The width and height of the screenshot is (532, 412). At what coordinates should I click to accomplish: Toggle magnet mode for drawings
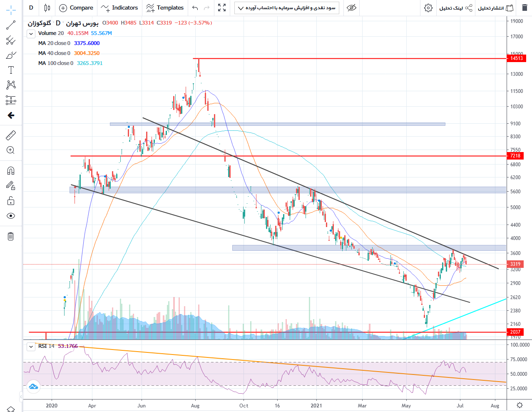coord(11,171)
